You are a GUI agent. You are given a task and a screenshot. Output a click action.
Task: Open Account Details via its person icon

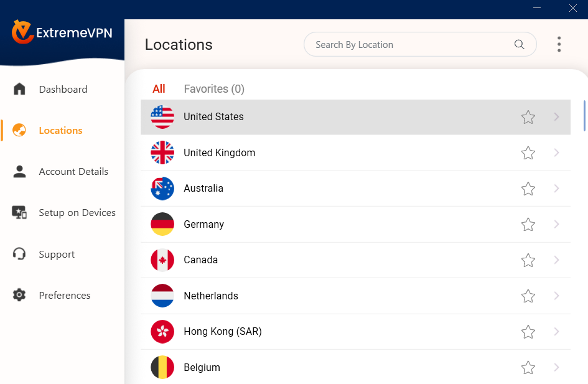pos(19,171)
